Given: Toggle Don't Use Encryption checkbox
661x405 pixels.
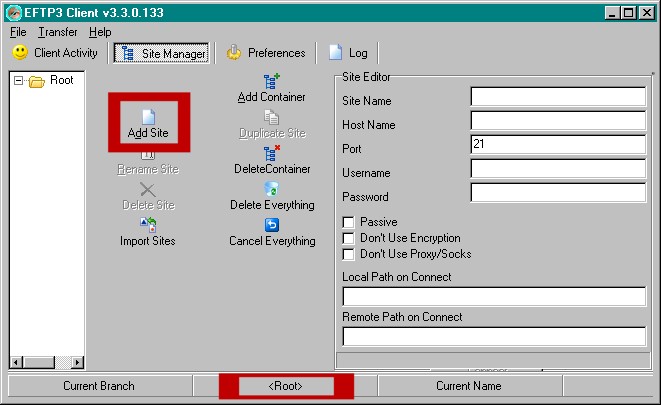Looking at the screenshot, I should (348, 238).
